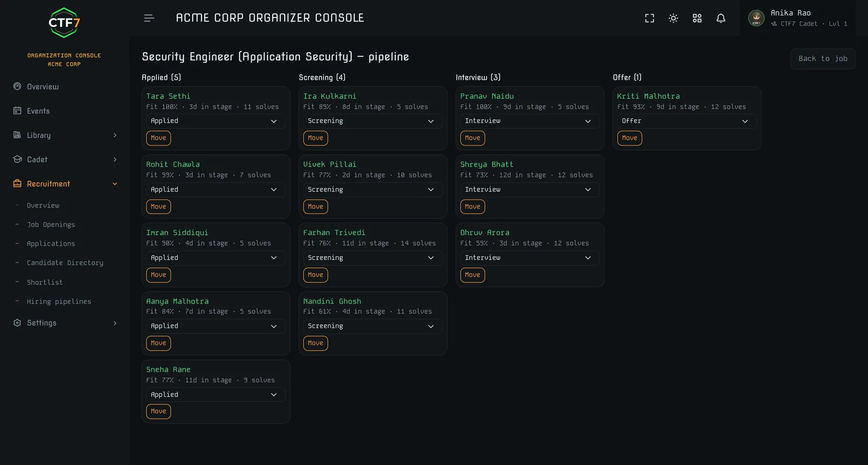Open Farhan Trivedi candidate name
Screen dimensions: 868x465
point(334,233)
